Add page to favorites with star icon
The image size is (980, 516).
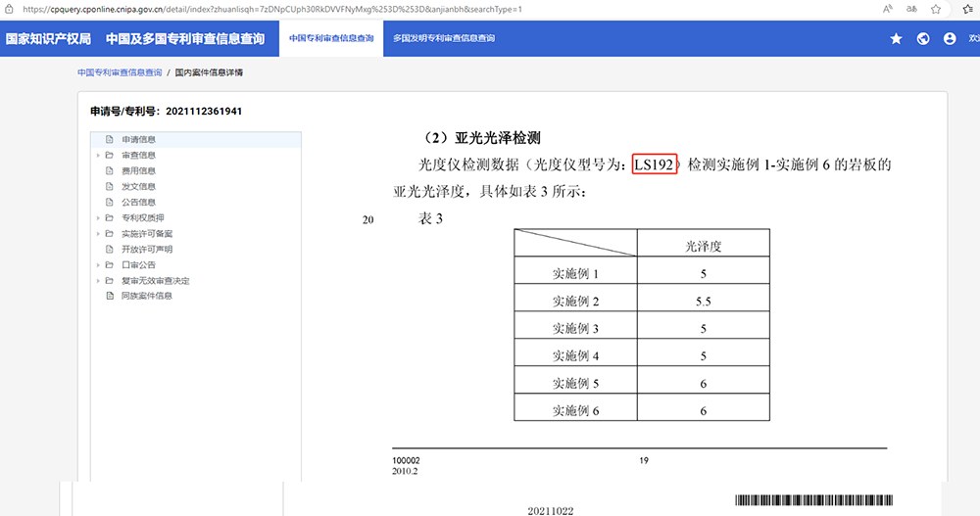tap(936, 9)
